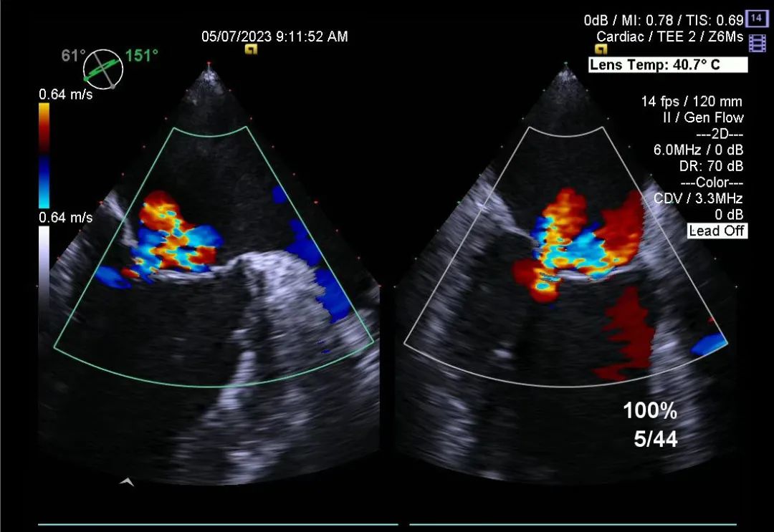Image resolution: width=774 pixels, height=532 pixels.
Task: Click the yellow orientation marker above right sector
Action: [601, 49]
